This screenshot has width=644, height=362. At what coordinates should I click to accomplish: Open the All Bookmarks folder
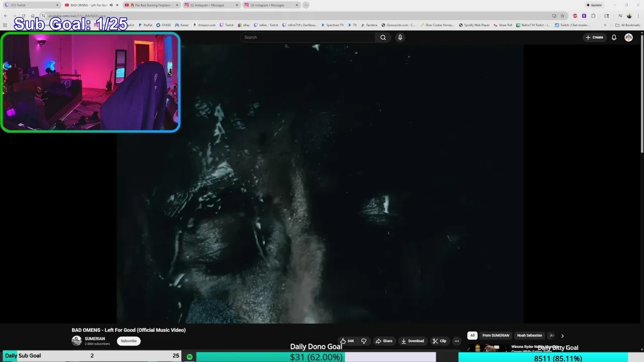point(628,25)
